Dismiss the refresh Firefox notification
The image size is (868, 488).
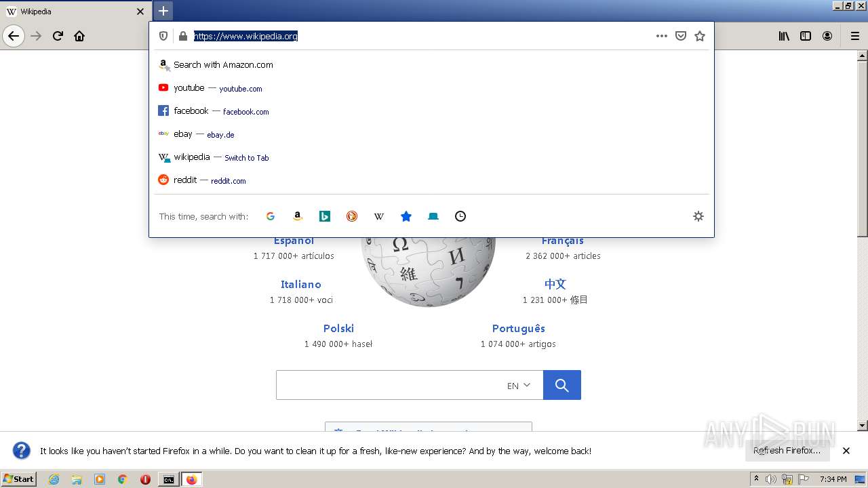pos(846,451)
